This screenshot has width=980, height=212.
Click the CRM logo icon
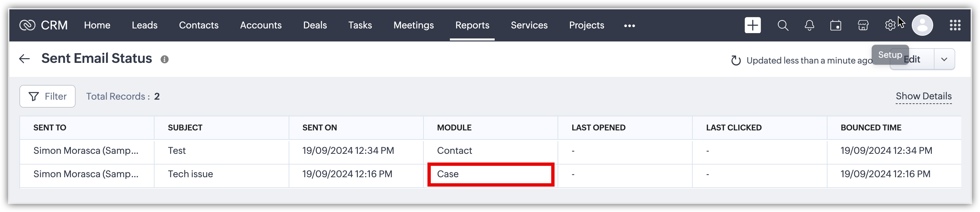coord(27,25)
